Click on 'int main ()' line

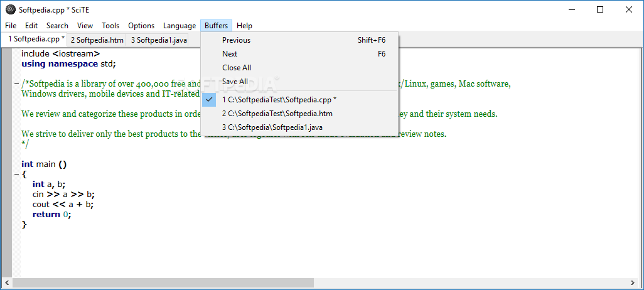pyautogui.click(x=44, y=164)
